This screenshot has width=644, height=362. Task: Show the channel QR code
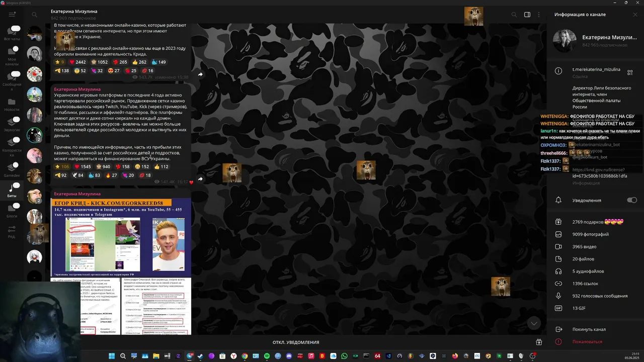tap(630, 72)
